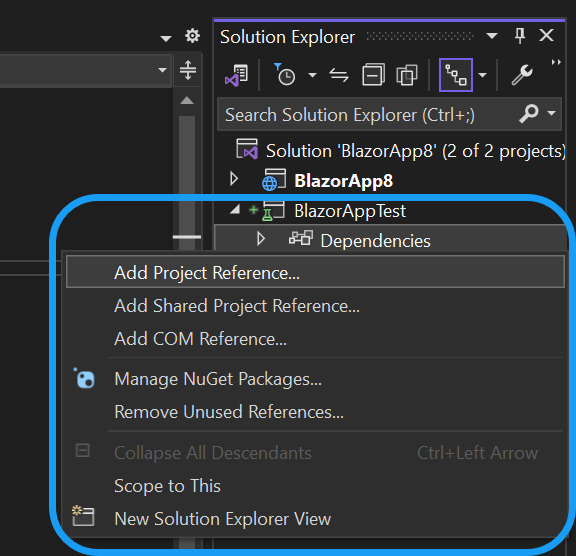This screenshot has height=556, width=576.
Task: Open Properties wrench icon
Action: point(522,75)
